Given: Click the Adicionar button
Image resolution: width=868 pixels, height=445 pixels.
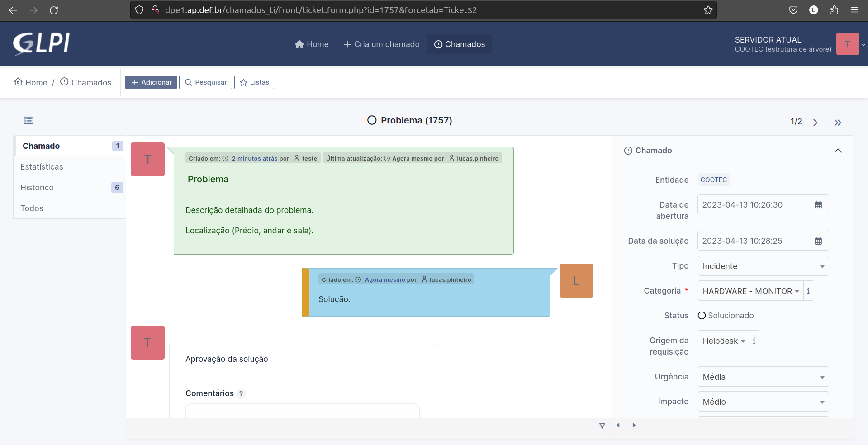Looking at the screenshot, I should (x=151, y=82).
